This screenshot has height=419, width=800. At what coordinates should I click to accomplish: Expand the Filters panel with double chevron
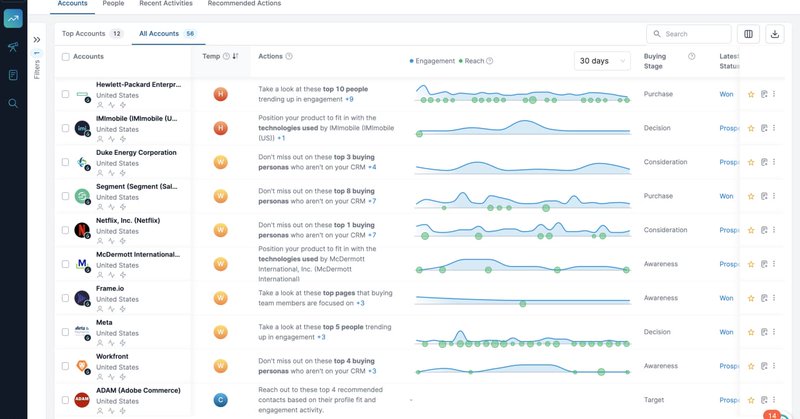(x=37, y=39)
